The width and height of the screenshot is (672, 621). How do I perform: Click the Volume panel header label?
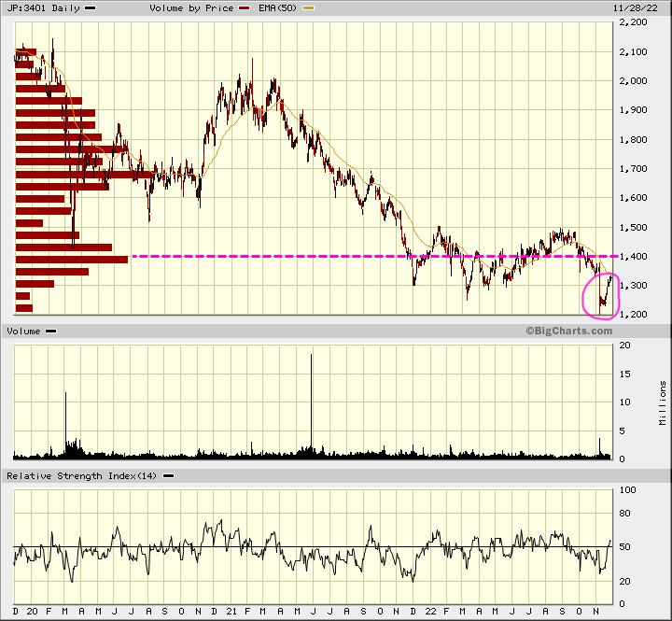pyautogui.click(x=23, y=332)
